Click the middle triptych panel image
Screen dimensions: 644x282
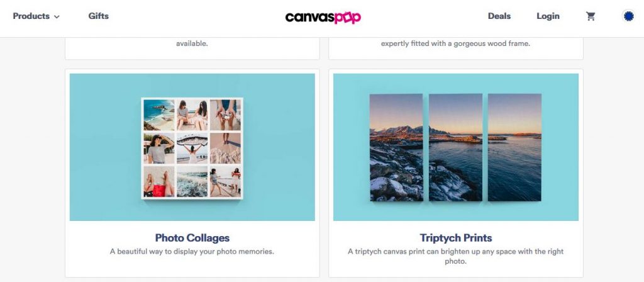point(455,147)
